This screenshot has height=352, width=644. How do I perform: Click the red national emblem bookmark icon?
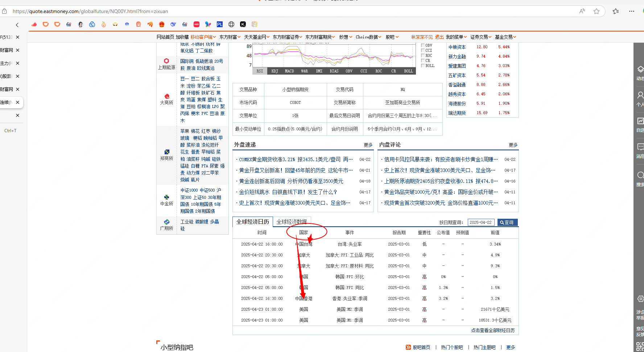pyautogui.click(x=162, y=24)
